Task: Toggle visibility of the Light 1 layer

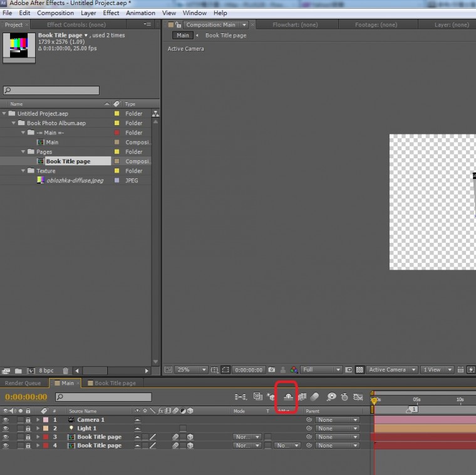Action: tap(6, 429)
